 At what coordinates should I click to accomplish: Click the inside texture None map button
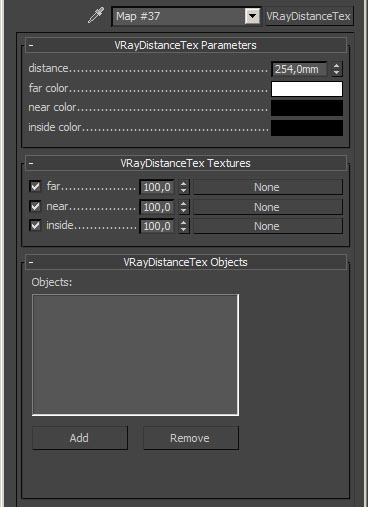click(268, 226)
